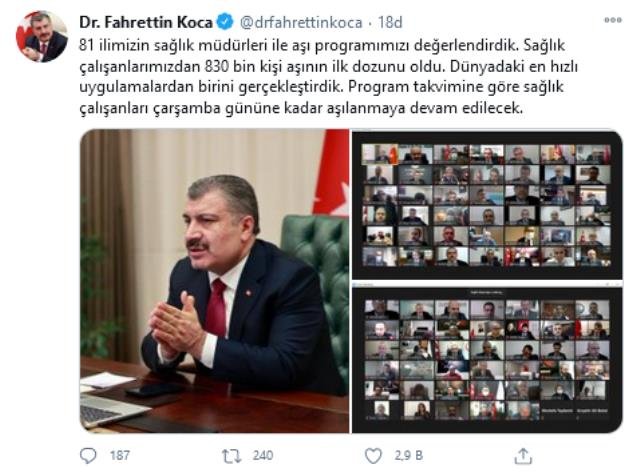The height and width of the screenshot is (476, 640).
Task: Click the share upload icon
Action: coord(523,456)
